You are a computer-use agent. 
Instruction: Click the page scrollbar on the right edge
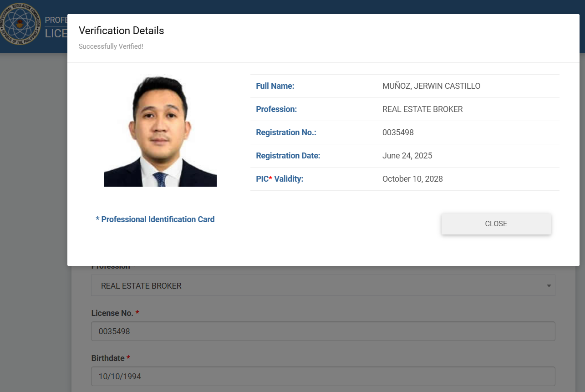point(582,196)
